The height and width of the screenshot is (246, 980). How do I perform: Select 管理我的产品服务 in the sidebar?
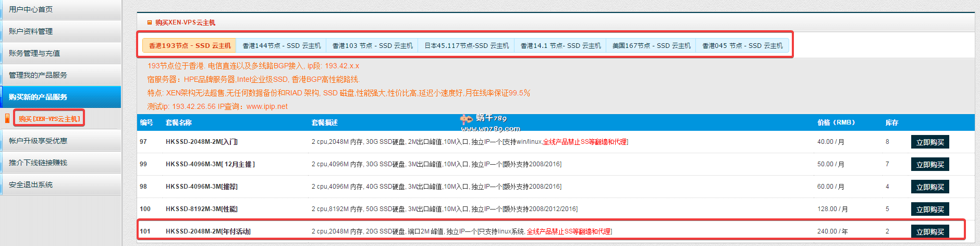tap(38, 75)
